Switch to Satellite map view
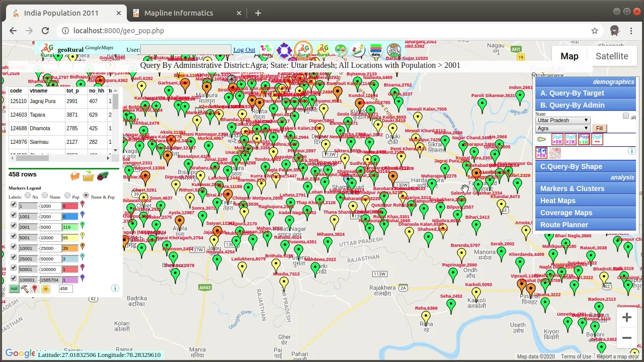Screen dimensions: 644x362 click(x=612, y=56)
